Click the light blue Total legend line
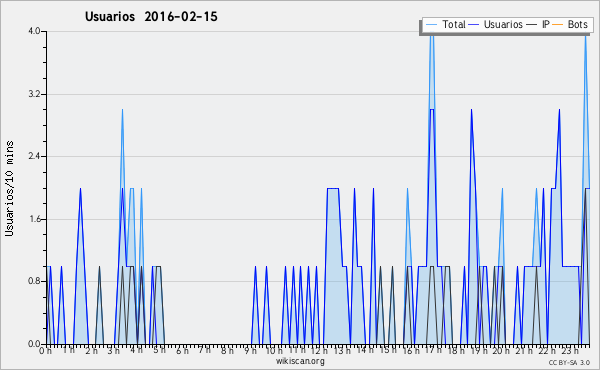This screenshot has width=600, height=370. click(x=431, y=25)
